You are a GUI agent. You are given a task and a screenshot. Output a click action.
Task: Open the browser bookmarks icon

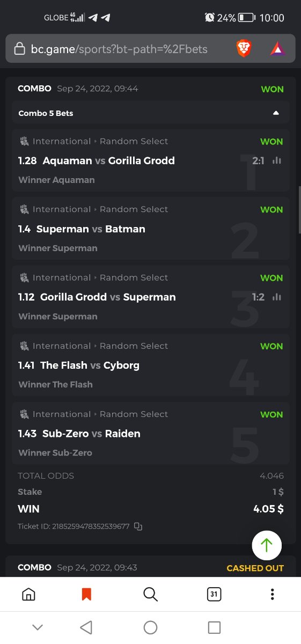(x=86, y=594)
